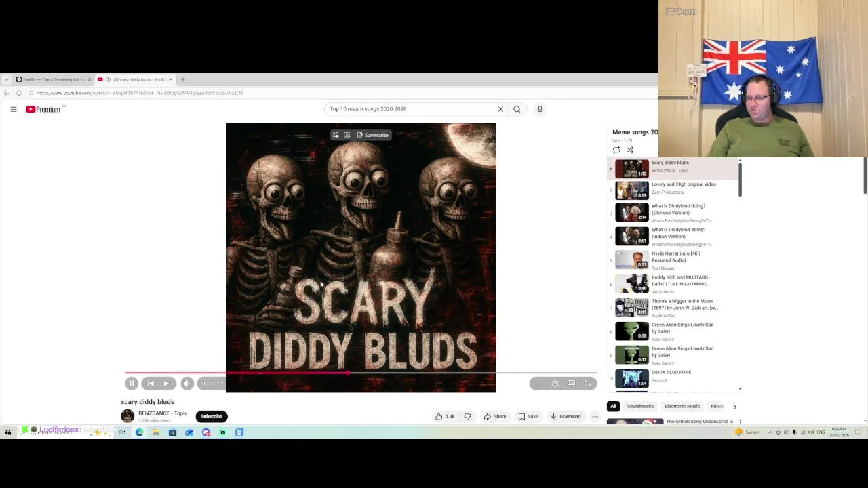Image resolution: width=868 pixels, height=488 pixels.
Task: Open the browser tab search dropdown
Action: pyautogui.click(x=6, y=79)
